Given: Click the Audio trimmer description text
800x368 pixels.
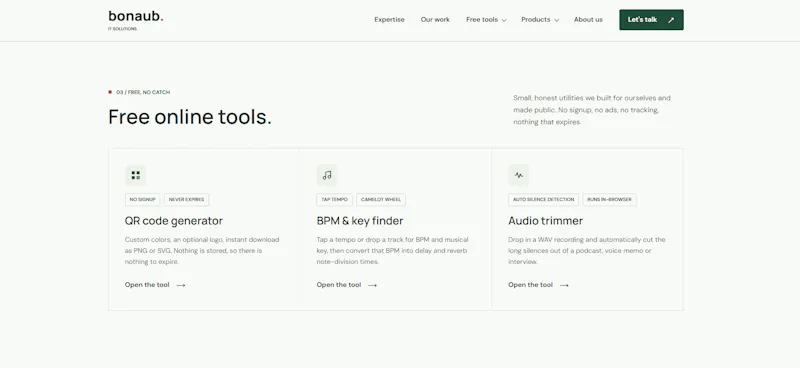Looking at the screenshot, I should [587, 251].
